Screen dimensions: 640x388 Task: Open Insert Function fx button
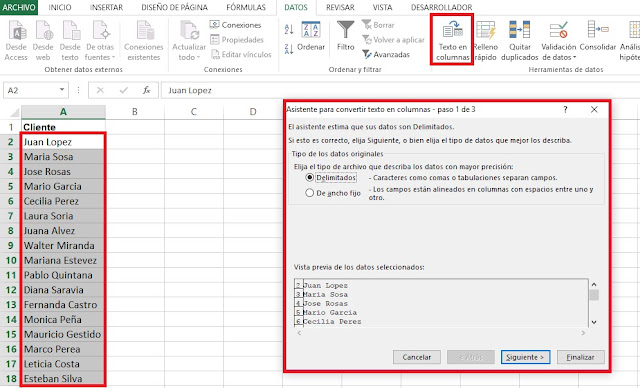coord(147,90)
